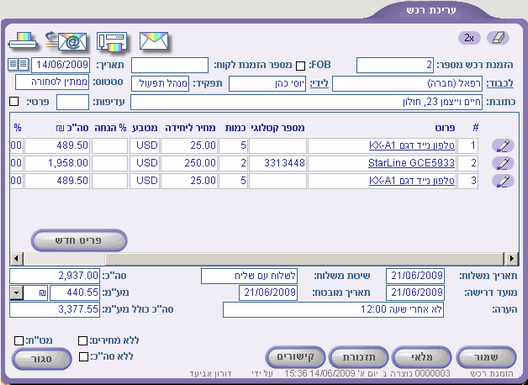Click the eraser clear icon

pos(498,38)
